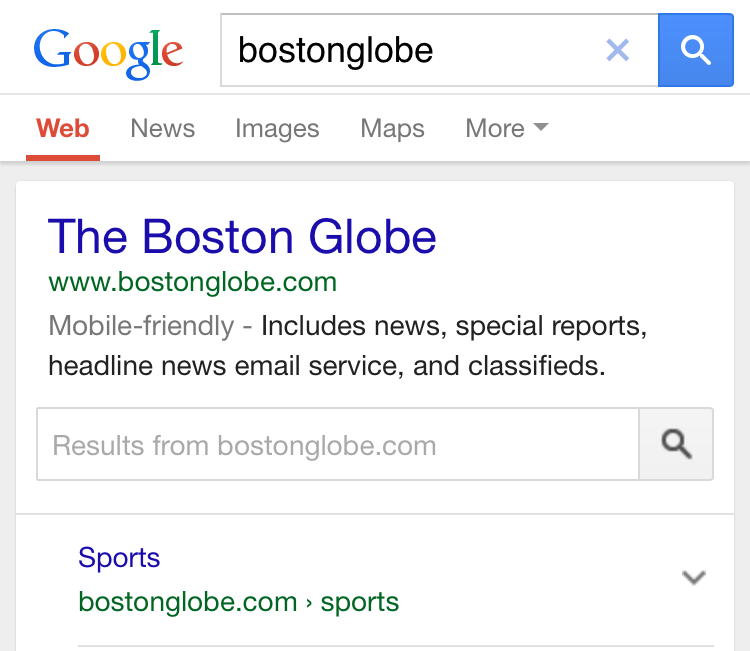Click the triangle arrow beside More
This screenshot has width=750, height=651.
tap(541, 128)
